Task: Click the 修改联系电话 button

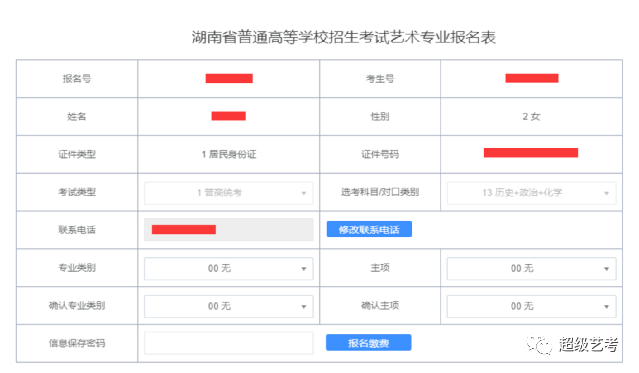Action: click(369, 229)
